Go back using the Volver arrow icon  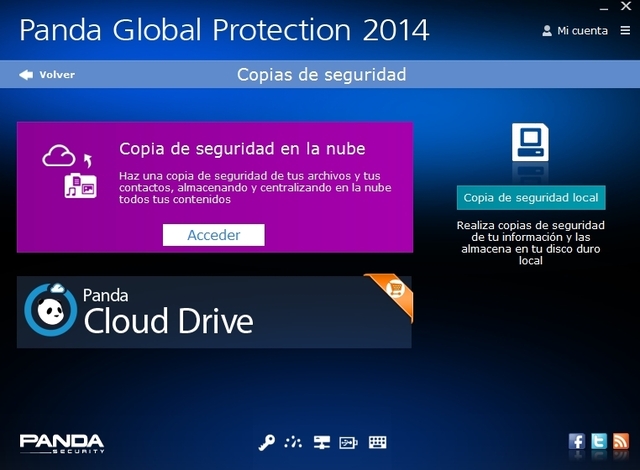coord(26,75)
